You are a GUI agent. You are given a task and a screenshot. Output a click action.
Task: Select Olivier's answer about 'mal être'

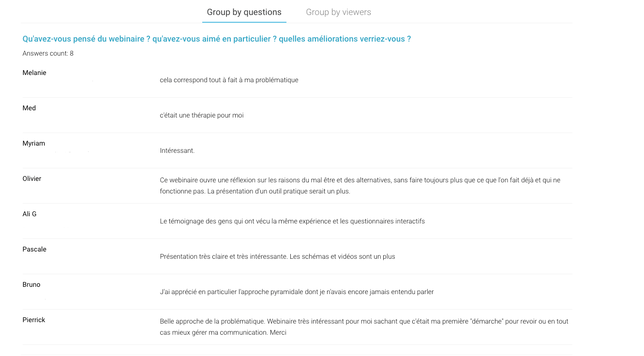[x=360, y=186]
